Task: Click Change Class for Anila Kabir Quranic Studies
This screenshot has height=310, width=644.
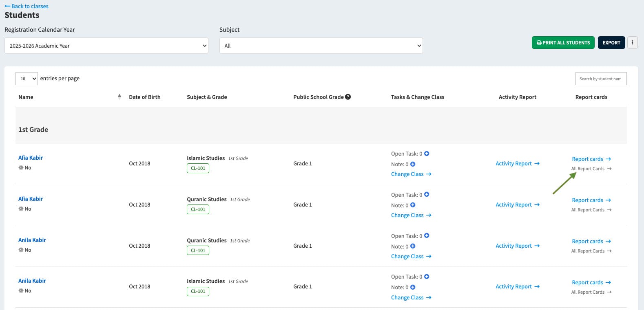Action: point(411,256)
